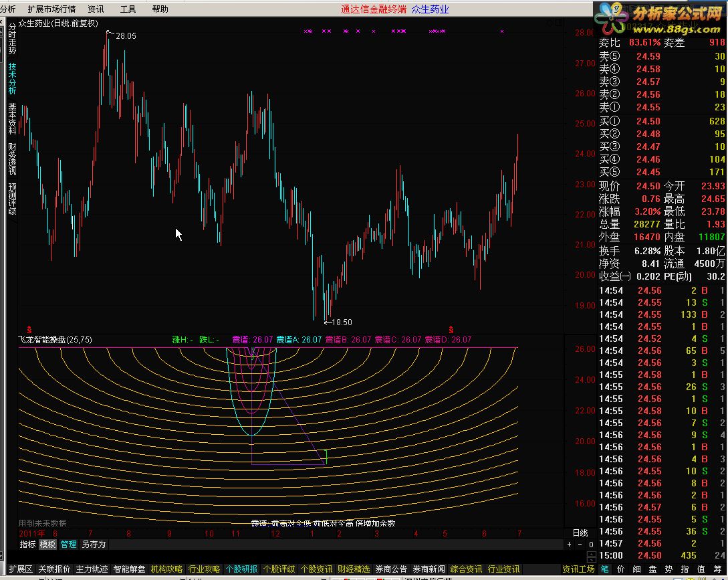Open the 财务透视 side tab
Image resolution: width=728 pixels, height=580 pixels.
(x=12, y=159)
